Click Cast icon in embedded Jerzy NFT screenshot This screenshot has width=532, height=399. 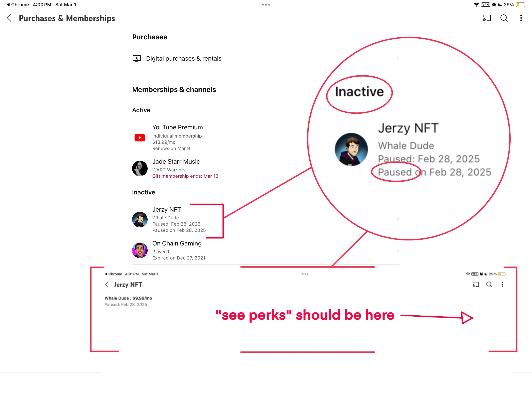click(x=476, y=284)
